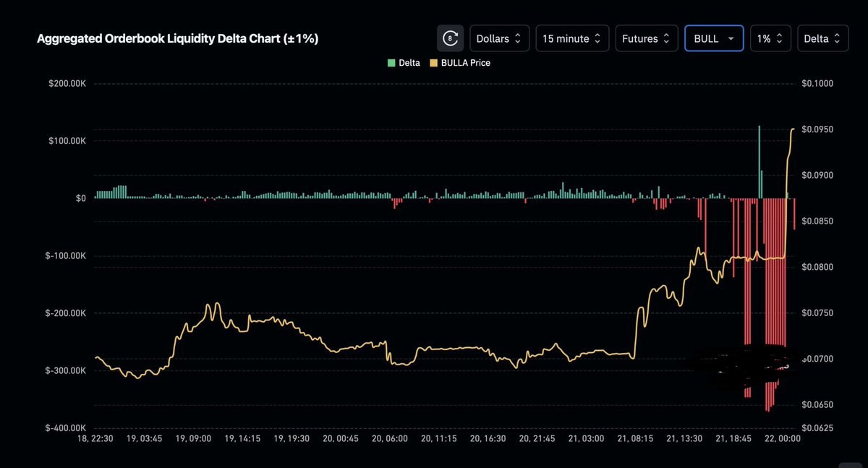Click the yellow BULLA Price legend swatch
The width and height of the screenshot is (868, 468).
pyautogui.click(x=433, y=63)
